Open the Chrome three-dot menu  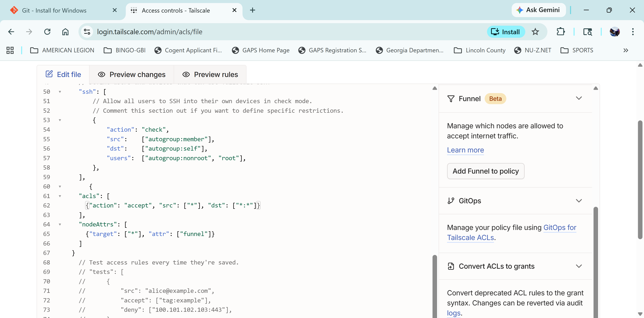pyautogui.click(x=633, y=32)
